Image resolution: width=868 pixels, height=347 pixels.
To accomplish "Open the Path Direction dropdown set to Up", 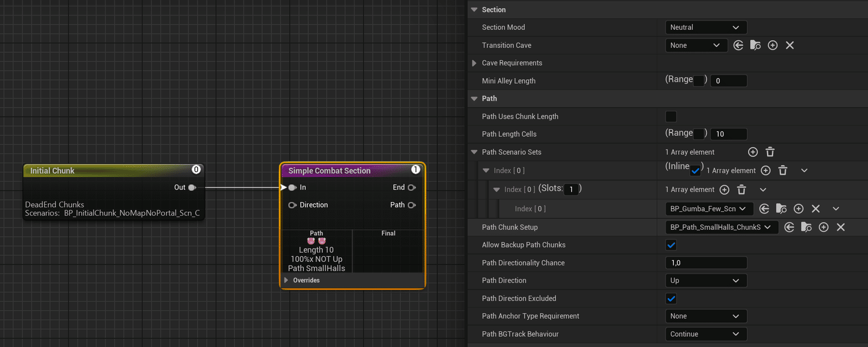I will pyautogui.click(x=706, y=280).
